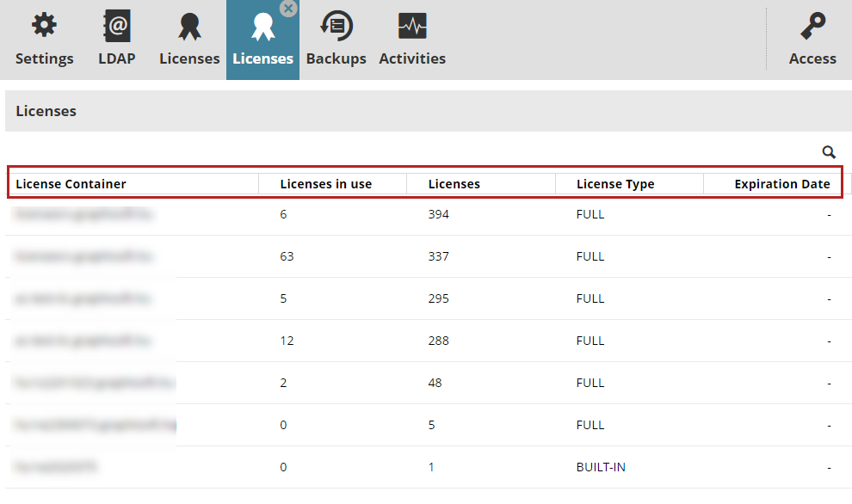Click the first Licenses ribbon icon
Screen dimensions: 852x504
coord(189,27)
